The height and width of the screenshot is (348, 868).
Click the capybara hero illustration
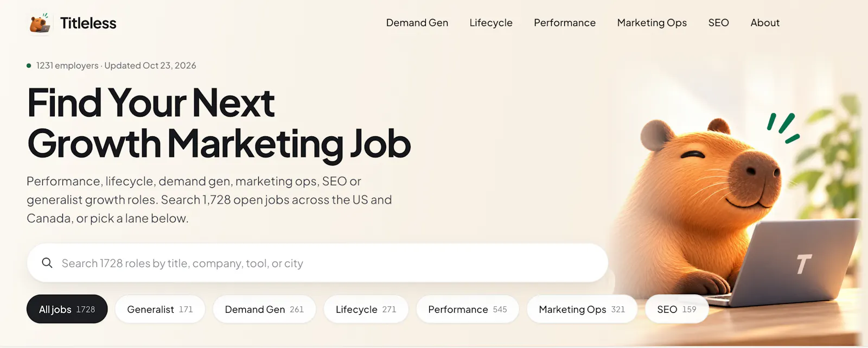738,212
